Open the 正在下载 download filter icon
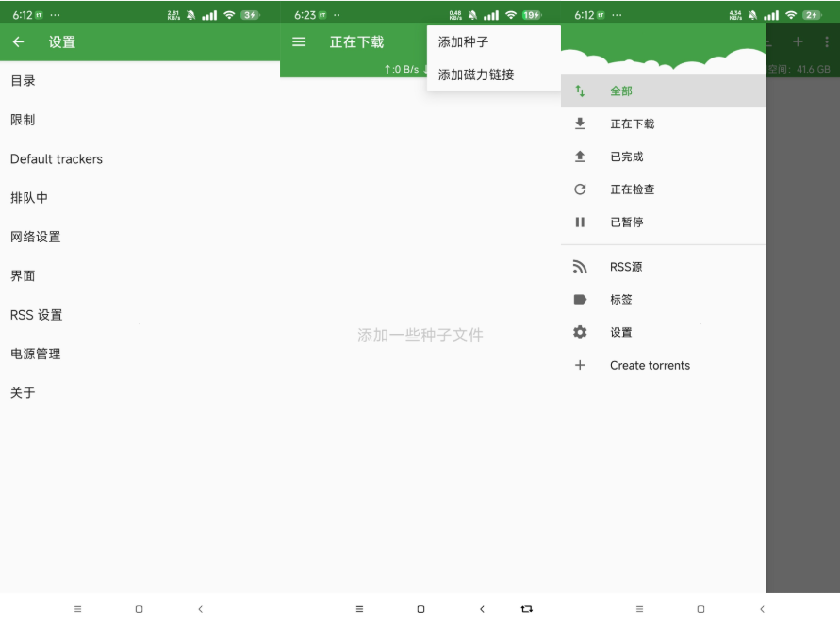Screen dimensions: 840x626 [x=580, y=123]
